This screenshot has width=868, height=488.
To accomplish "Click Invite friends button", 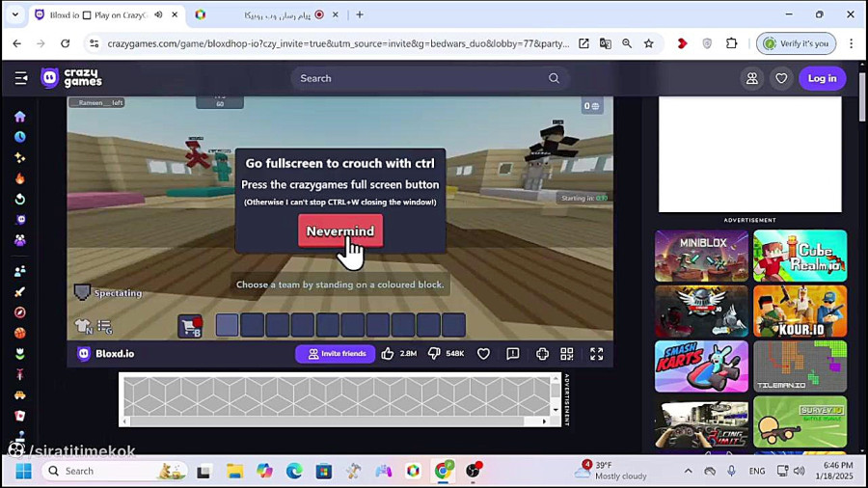I will point(336,354).
